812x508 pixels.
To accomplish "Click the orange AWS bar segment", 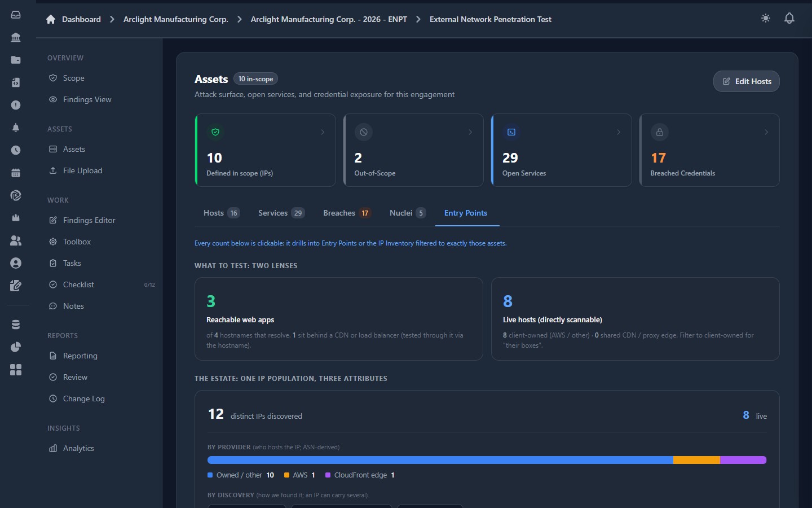I will click(696, 460).
